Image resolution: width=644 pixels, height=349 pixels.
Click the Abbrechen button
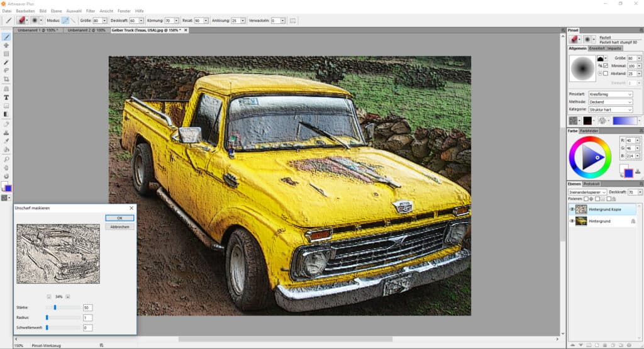point(119,227)
